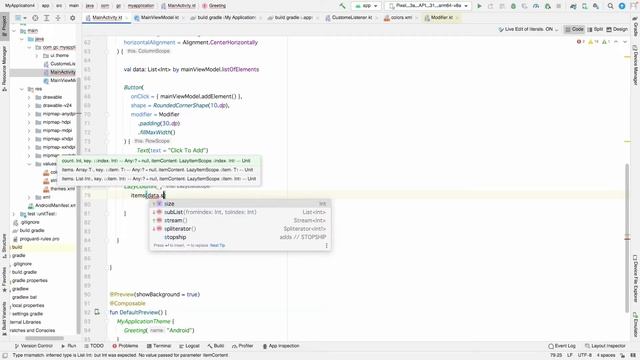The width and height of the screenshot is (640, 360).
Task: Open the TODO tool window
Action: pos(94,346)
